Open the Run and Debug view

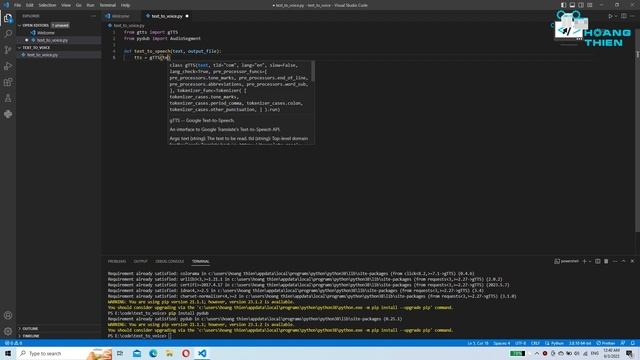(8, 66)
